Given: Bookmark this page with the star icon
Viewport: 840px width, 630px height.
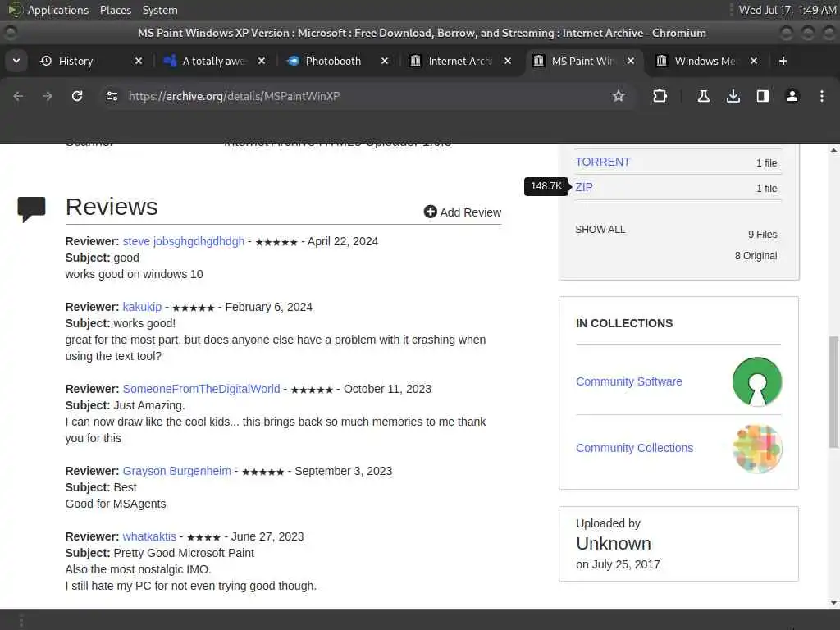Looking at the screenshot, I should coord(619,96).
